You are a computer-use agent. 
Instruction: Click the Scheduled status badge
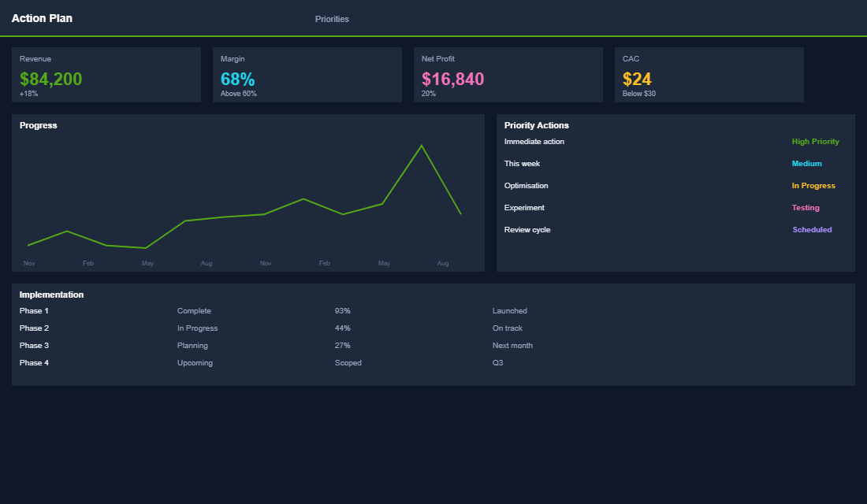pos(812,230)
